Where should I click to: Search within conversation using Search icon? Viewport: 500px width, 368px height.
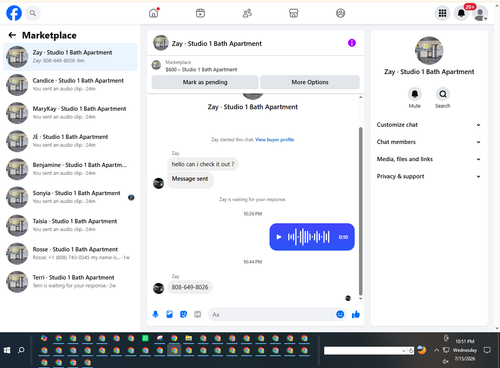pyautogui.click(x=443, y=94)
